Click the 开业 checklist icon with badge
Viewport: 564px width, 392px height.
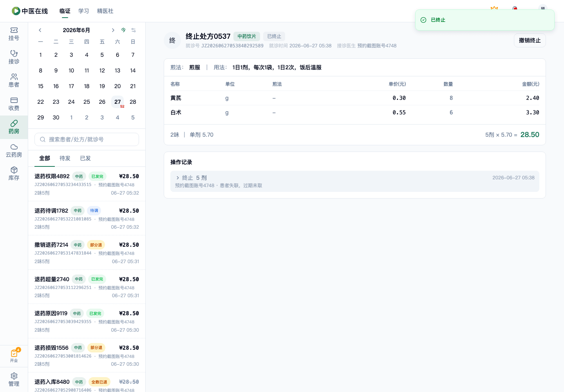(14, 355)
